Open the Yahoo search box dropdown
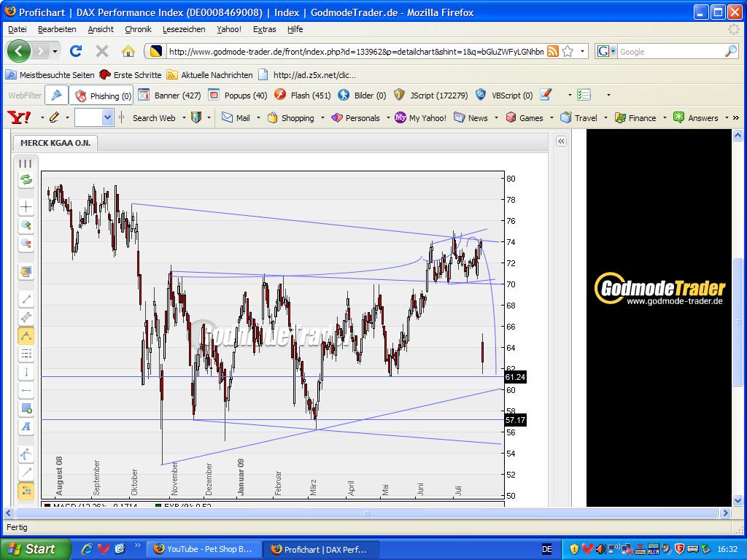This screenshot has height=560, width=747. 108,117
